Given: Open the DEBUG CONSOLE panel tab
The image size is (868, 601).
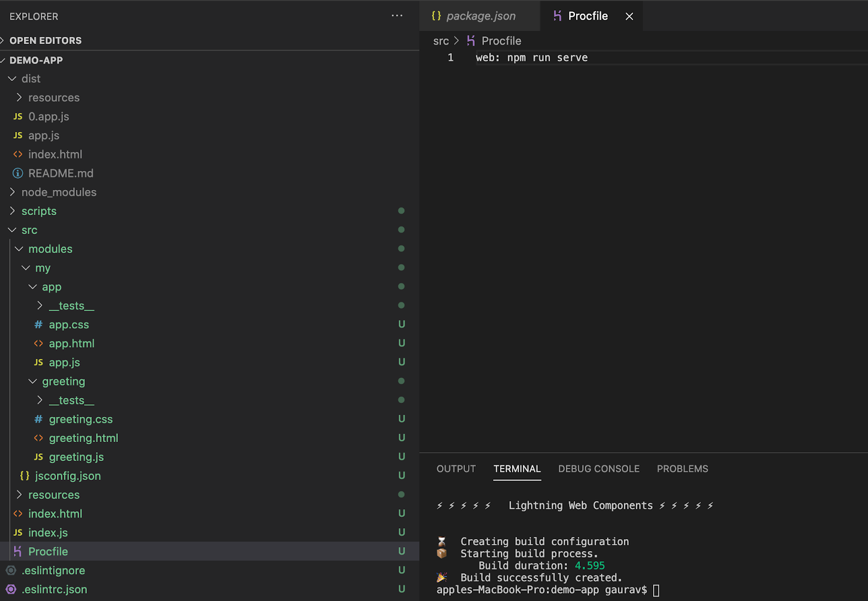Looking at the screenshot, I should tap(598, 469).
